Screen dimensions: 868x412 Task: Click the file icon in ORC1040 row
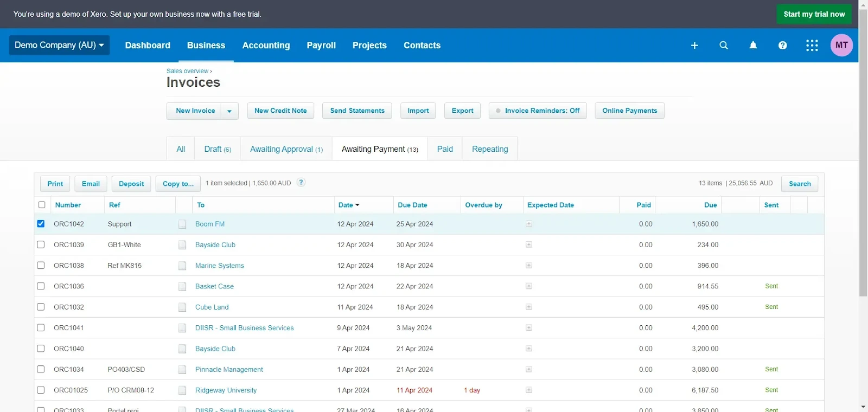[x=182, y=349]
